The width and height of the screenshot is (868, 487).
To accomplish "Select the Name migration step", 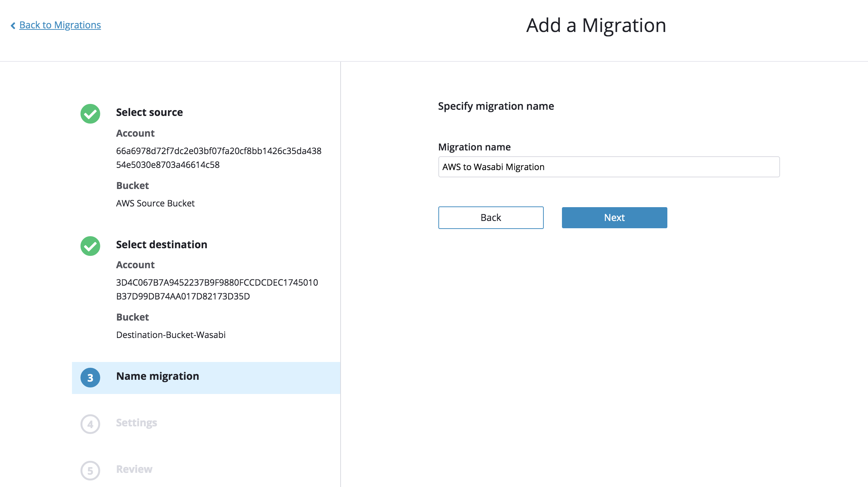I will (206, 378).
